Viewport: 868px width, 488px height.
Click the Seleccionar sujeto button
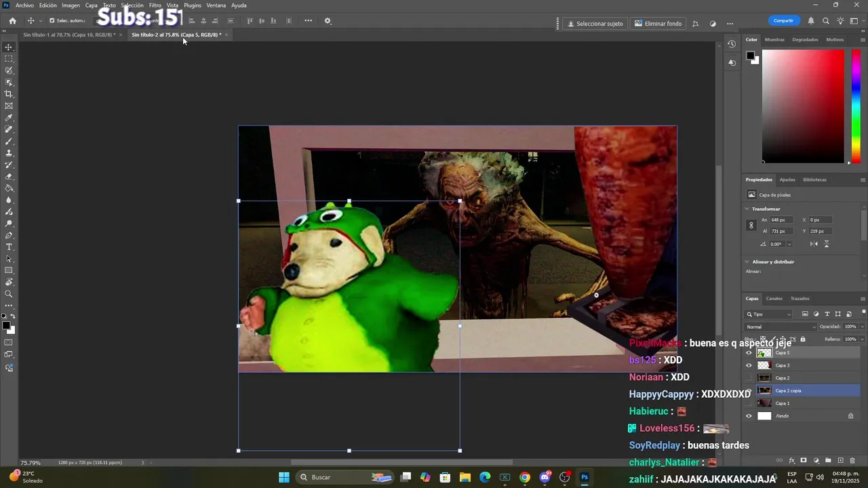(595, 24)
